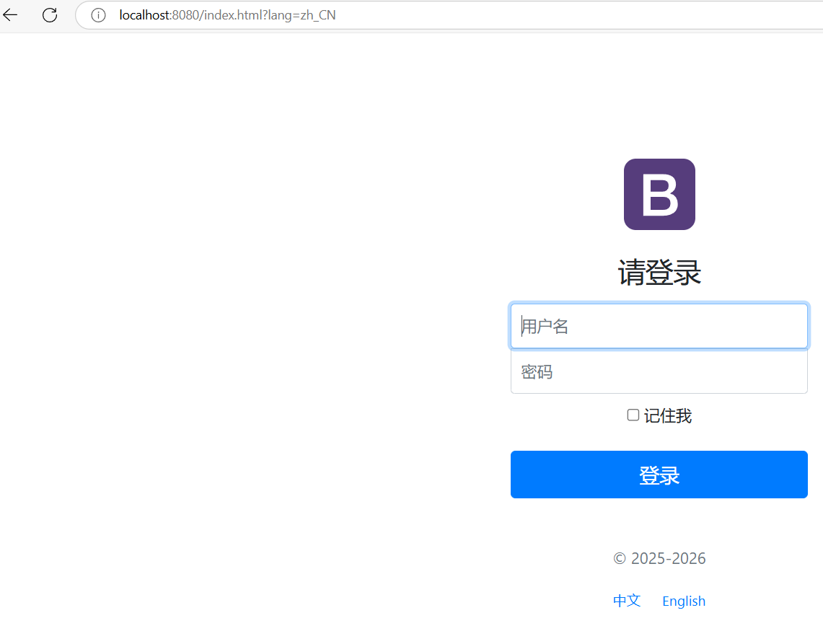
Task: Click the 密码 password field
Action: coord(659,371)
